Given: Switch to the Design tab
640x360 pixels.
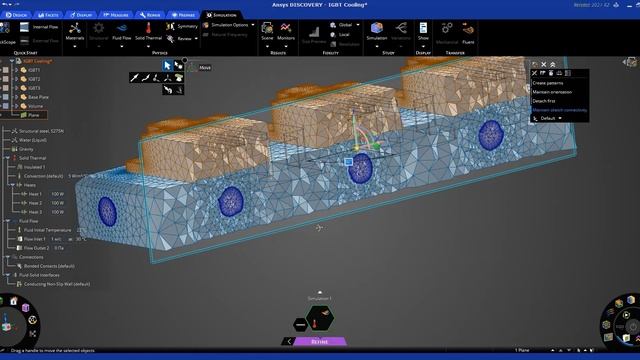Looking at the screenshot, I should pos(16,15).
